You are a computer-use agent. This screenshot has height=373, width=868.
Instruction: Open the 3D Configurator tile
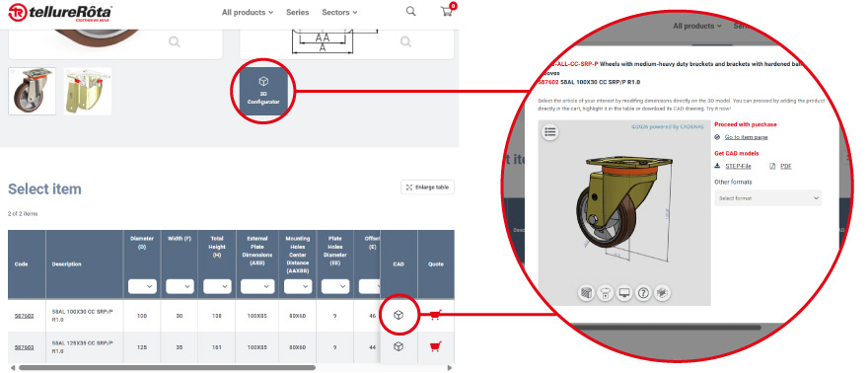tap(263, 91)
